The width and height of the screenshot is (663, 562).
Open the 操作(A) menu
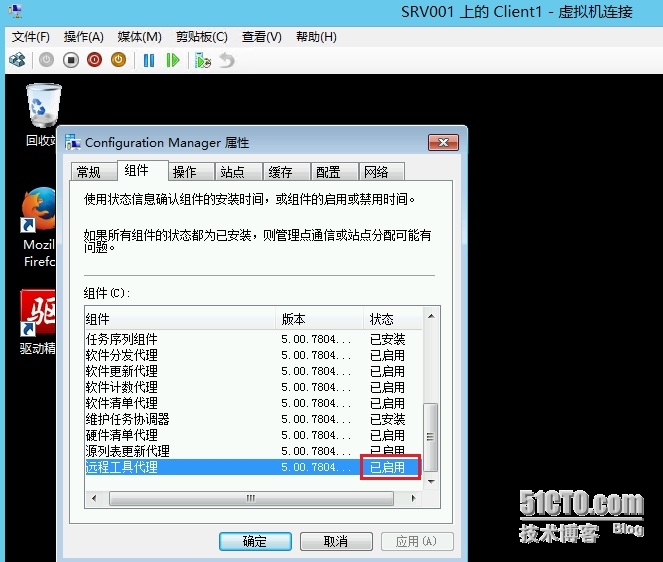(x=83, y=37)
